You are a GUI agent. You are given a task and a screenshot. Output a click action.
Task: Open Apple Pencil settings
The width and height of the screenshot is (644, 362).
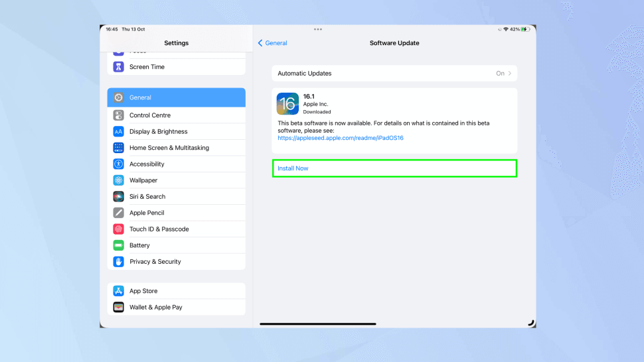(x=176, y=213)
